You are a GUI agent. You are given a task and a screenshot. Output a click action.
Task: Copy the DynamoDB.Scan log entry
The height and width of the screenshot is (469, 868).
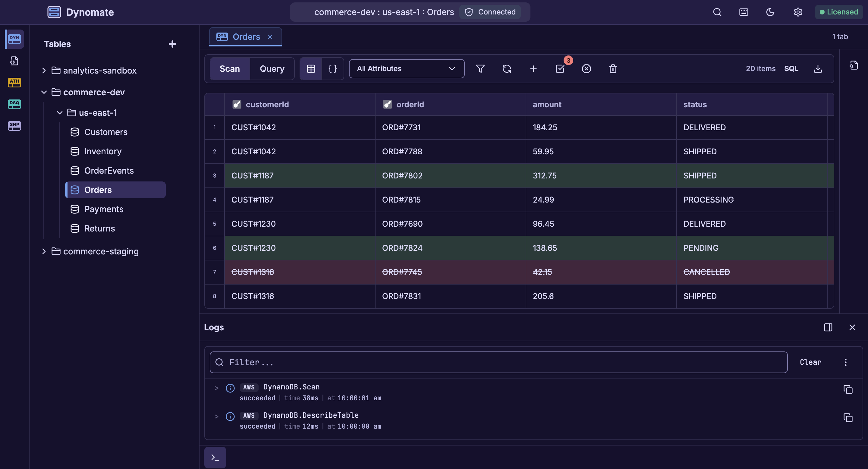[x=848, y=389]
